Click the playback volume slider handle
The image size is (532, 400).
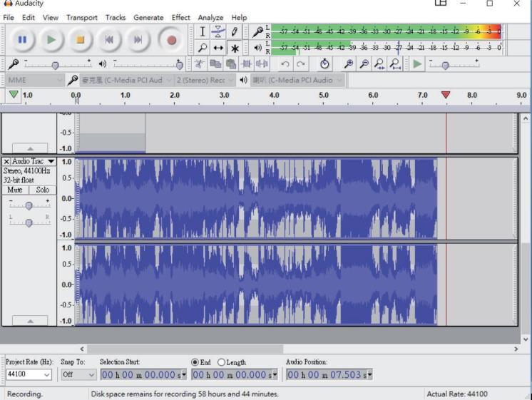click(x=180, y=64)
